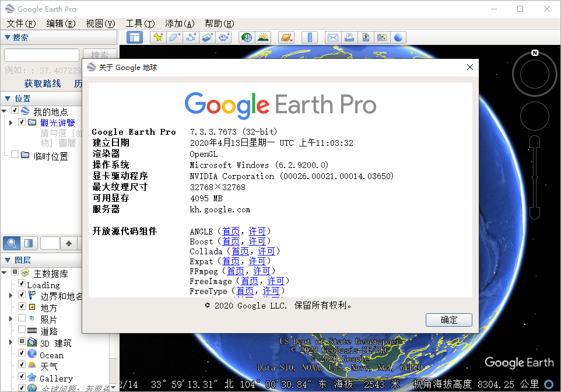Collapse the 搜索 panel header
The height and width of the screenshot is (392, 561).
click(7, 37)
